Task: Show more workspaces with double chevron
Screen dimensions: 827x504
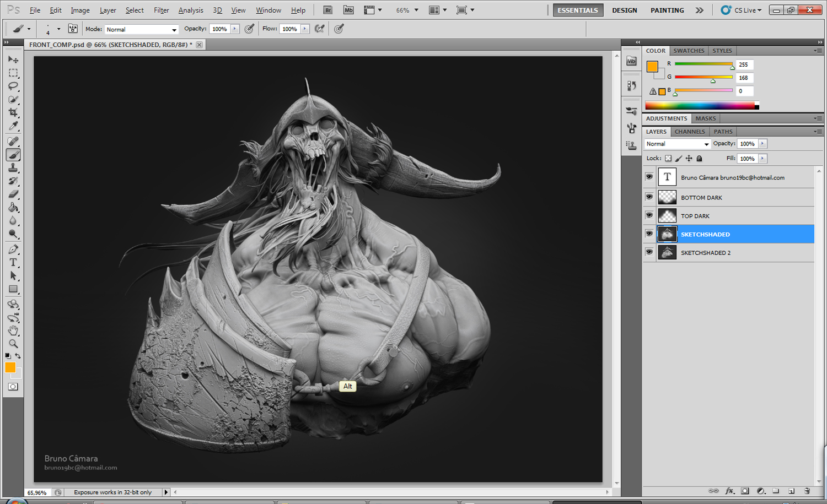Action: click(x=699, y=10)
